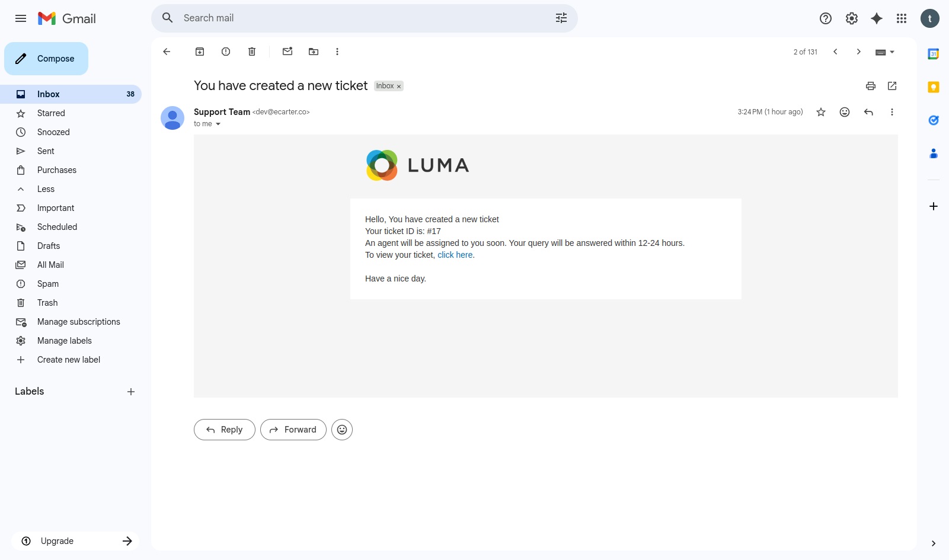949x560 pixels.
Task: Remove the Inbox label from email
Action: [399, 87]
